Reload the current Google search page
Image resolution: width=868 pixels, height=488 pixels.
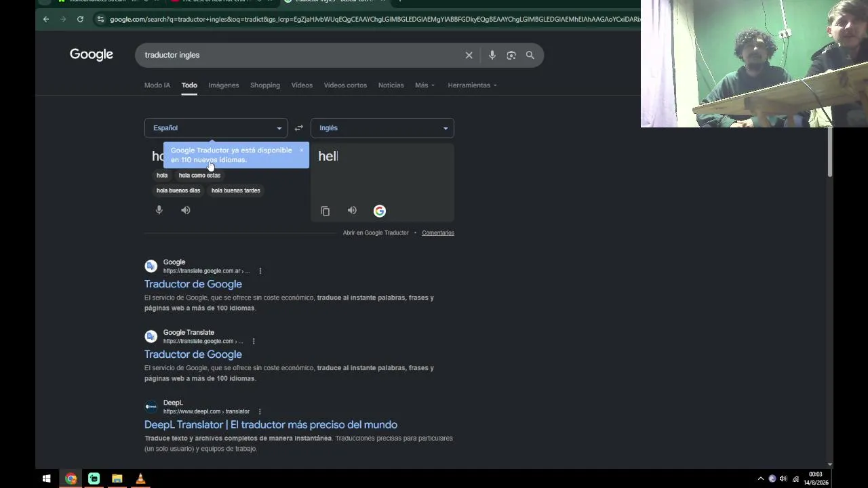click(x=80, y=19)
